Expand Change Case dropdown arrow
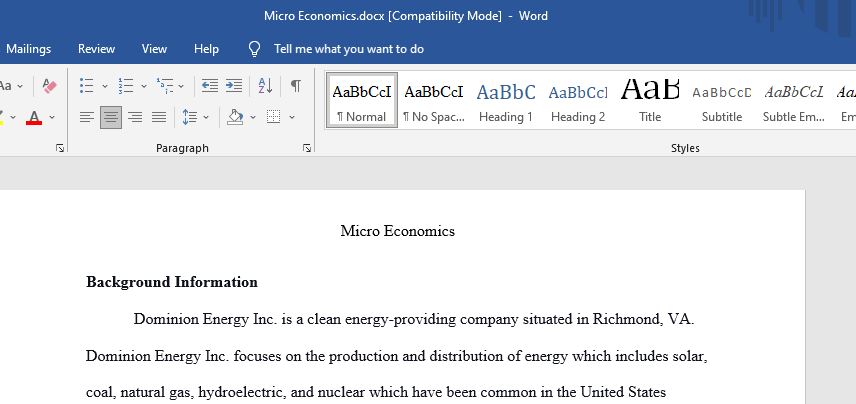The image size is (856, 404). [x=20, y=86]
